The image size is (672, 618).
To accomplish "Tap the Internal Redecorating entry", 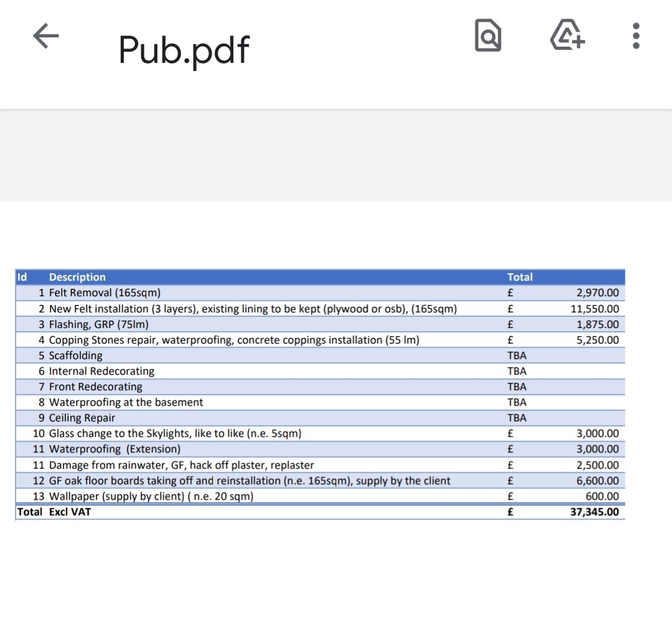I will pyautogui.click(x=101, y=372).
